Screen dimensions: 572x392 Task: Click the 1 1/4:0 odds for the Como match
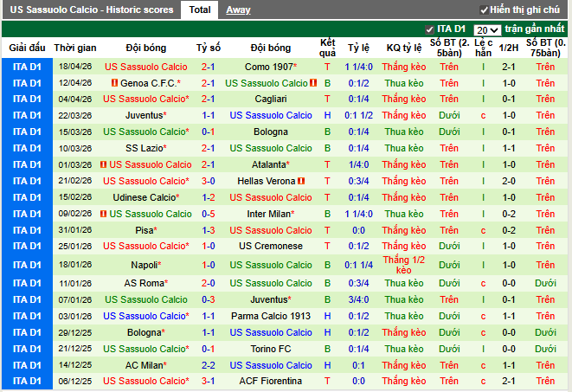pyautogui.click(x=358, y=67)
